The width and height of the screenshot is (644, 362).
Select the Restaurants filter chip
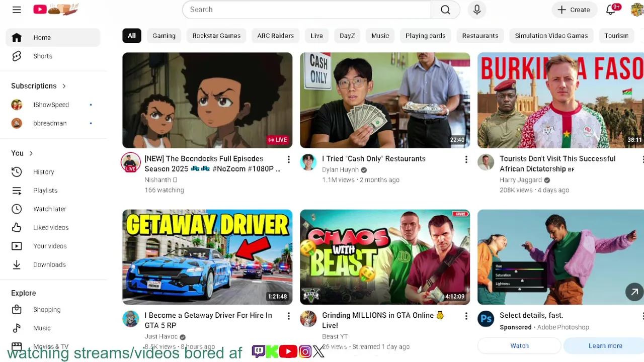click(480, 36)
